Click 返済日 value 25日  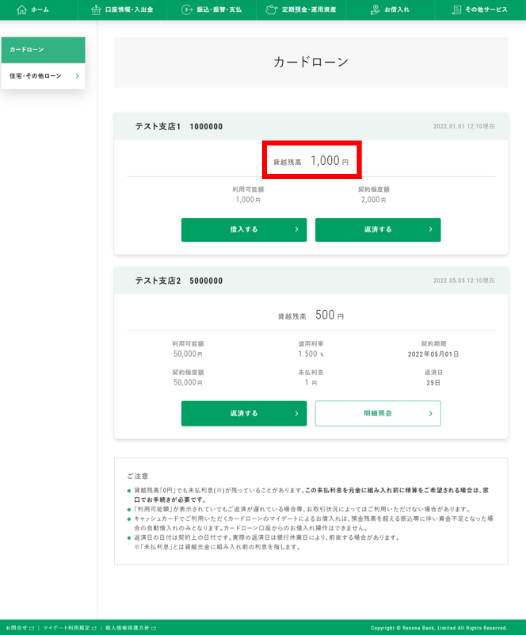433,383
